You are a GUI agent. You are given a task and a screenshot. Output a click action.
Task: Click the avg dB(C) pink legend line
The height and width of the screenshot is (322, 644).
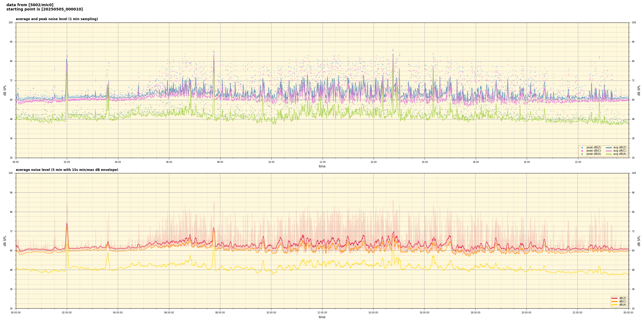[609, 151]
